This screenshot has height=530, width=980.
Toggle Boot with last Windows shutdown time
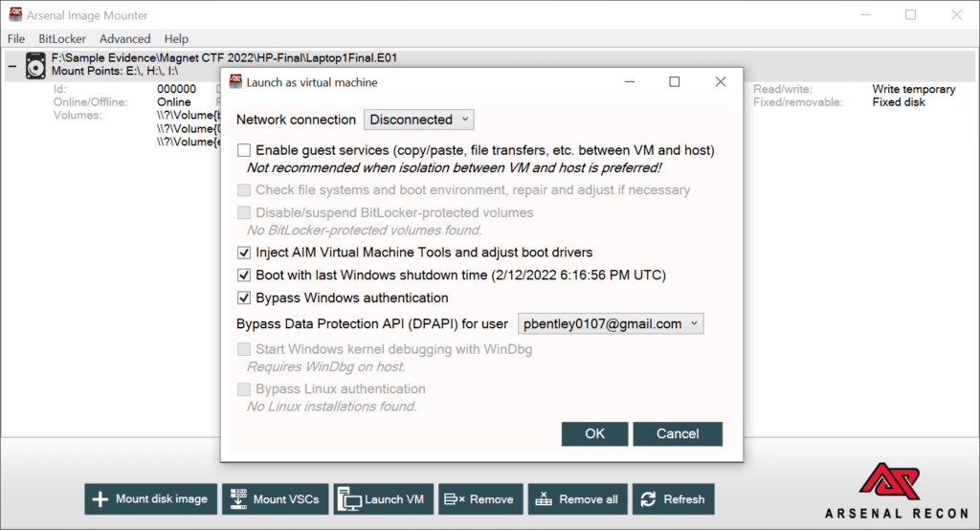244,275
